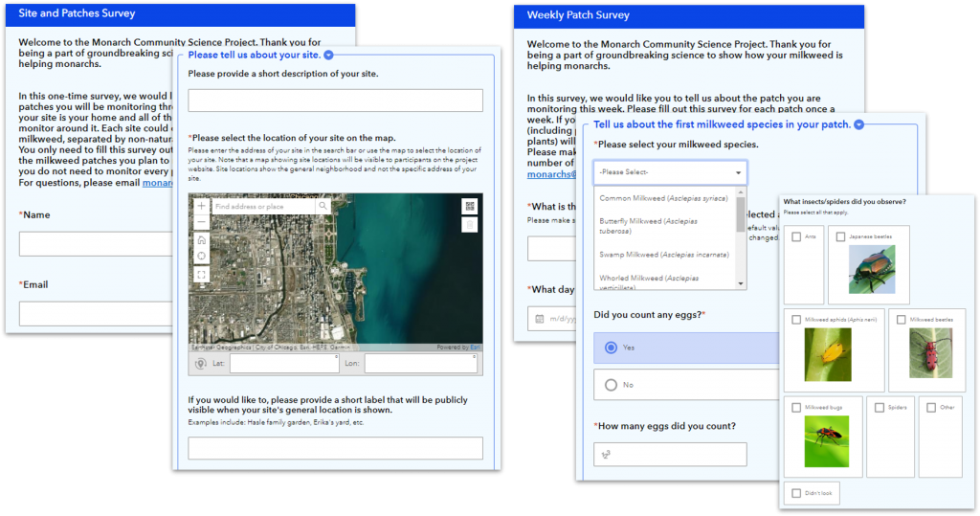
Task: Click the Find address or place box
Action: tap(264, 206)
